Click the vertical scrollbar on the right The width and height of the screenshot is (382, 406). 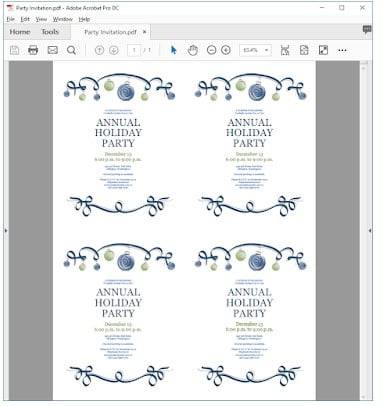[363, 230]
